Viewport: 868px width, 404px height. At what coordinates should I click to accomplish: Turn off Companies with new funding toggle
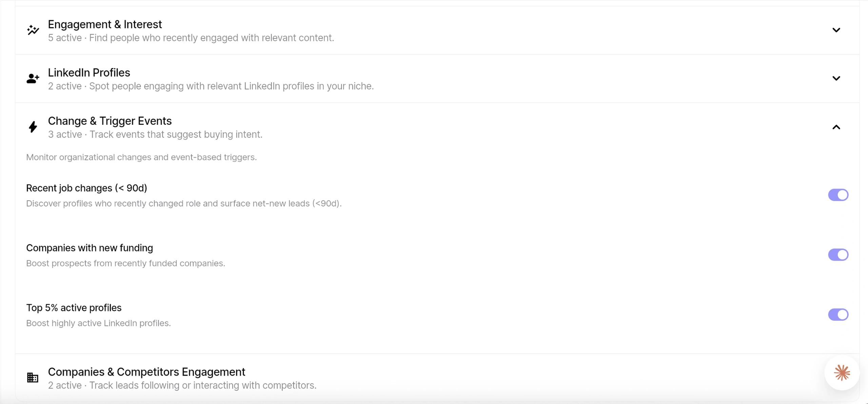coord(838,255)
